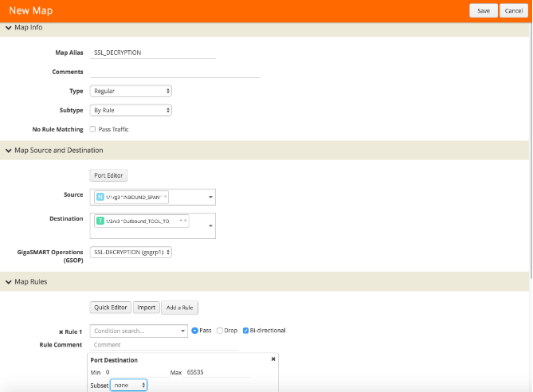Viewport: 533px width, 392px height.
Task: Collapse the Map Source and Destination section
Action: [9, 150]
